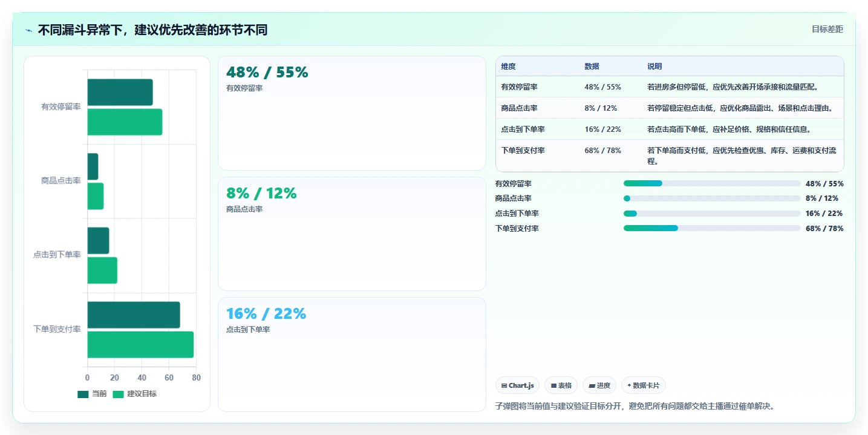Click the x-axis tick label 80
Screen dimensions: 868x435
pyautogui.click(x=196, y=378)
